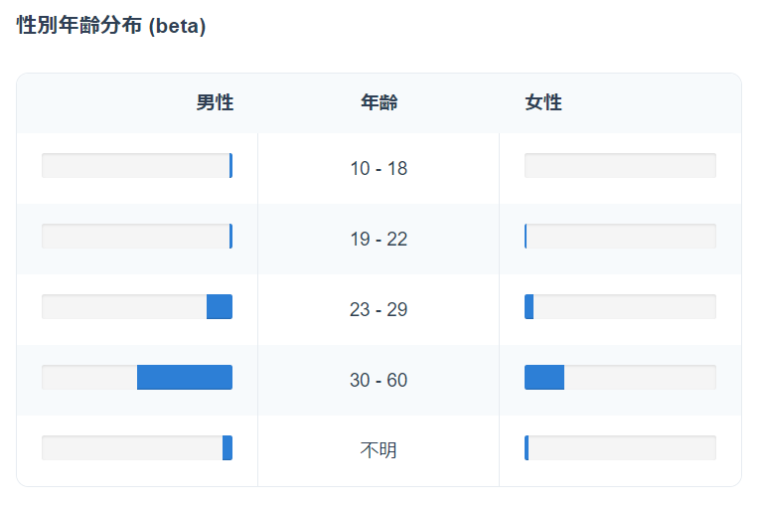Click the 性別年齢分布 (beta) heading
Viewport: 760px width, 506px height.
112,27
